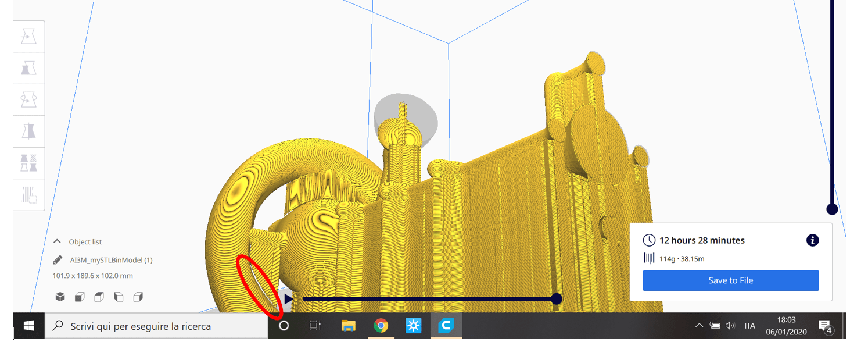Show hidden system tray icons

(699, 326)
